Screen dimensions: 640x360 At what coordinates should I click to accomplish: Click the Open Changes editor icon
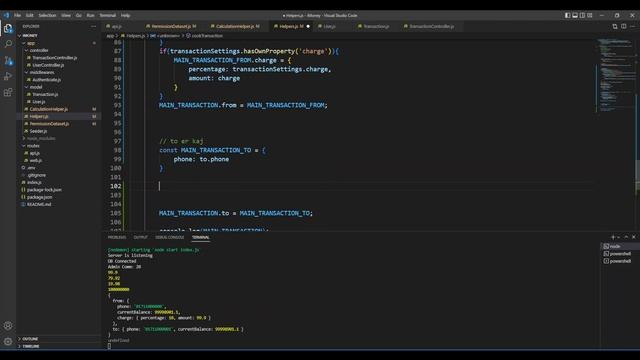[x=615, y=26]
